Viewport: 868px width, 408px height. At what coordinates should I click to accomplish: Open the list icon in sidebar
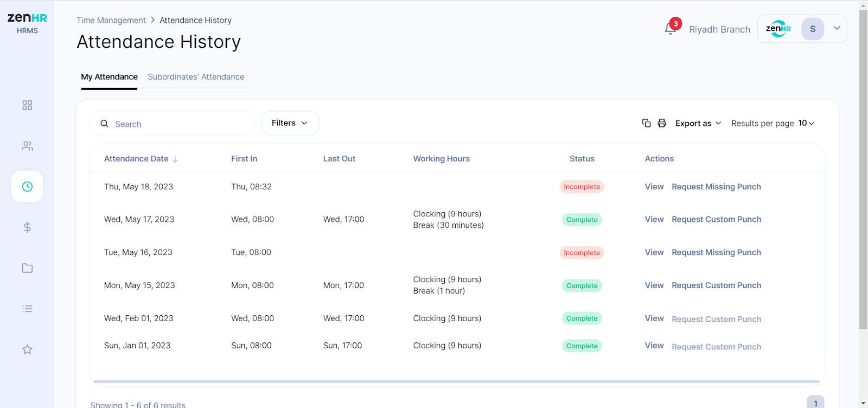(27, 309)
